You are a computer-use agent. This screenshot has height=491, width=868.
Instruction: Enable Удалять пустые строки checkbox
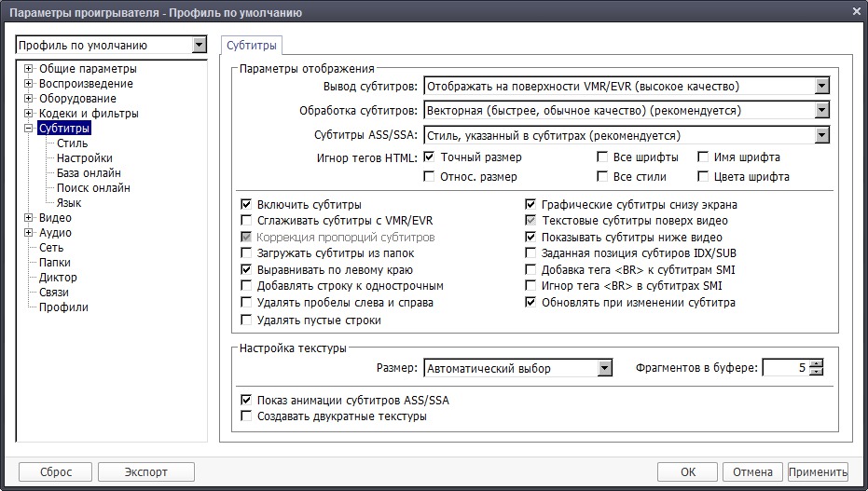pos(247,321)
